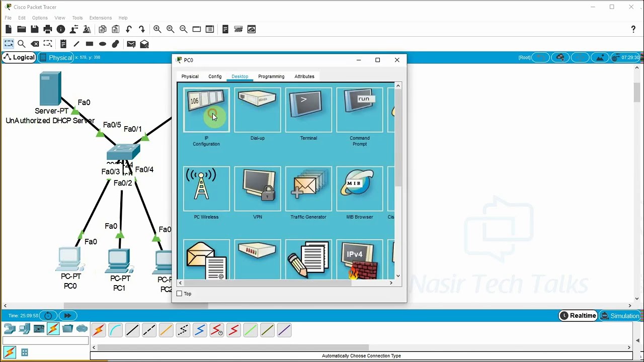Screen dimensions: 644x362
Task: Enable the Top checkbox in PC0 window
Action: [179, 294]
